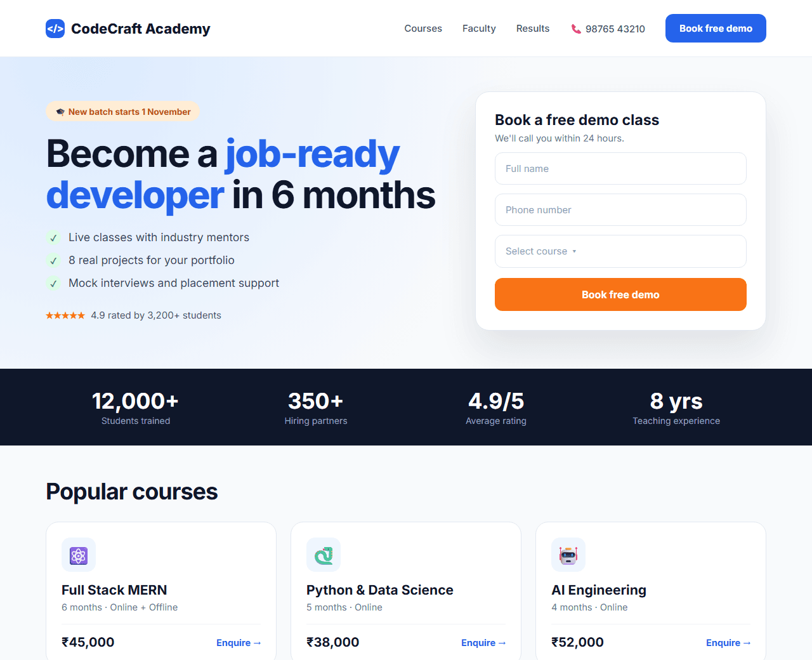Open the Select course dropdown
The width and height of the screenshot is (812, 660).
click(620, 251)
